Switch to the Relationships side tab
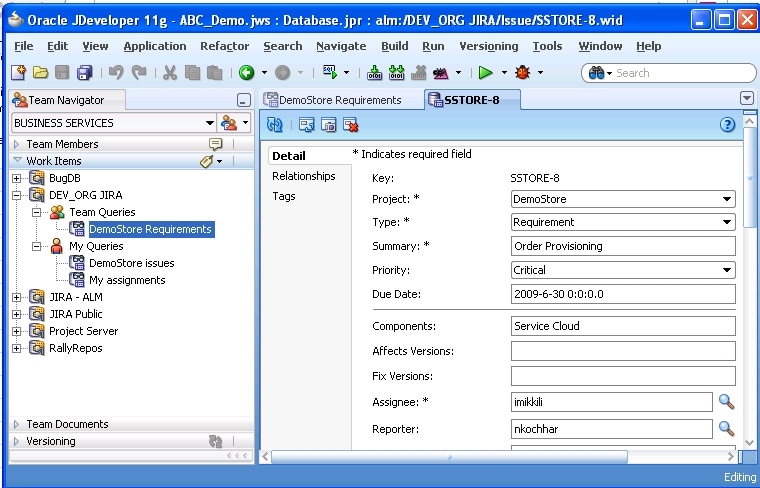The width and height of the screenshot is (760, 488). point(303,176)
